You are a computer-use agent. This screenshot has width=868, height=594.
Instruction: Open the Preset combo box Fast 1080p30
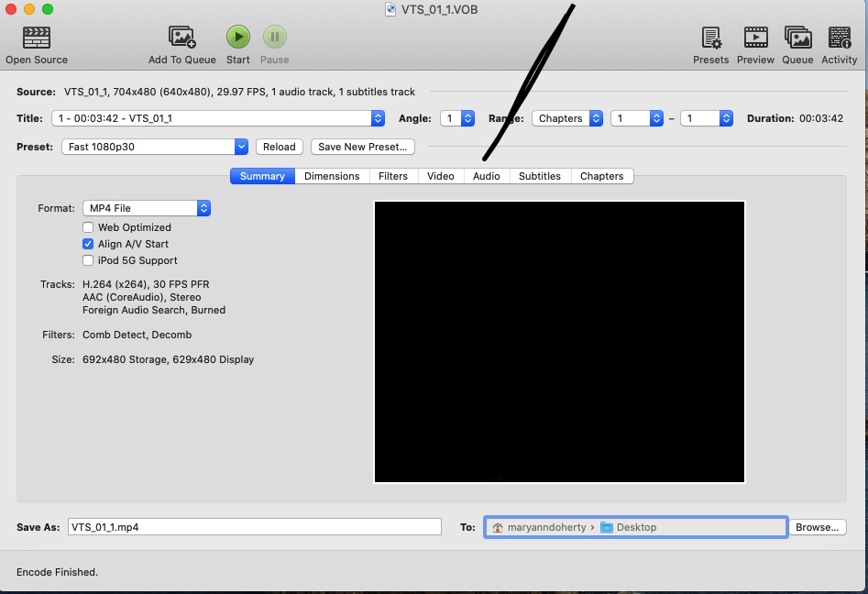[x=155, y=147]
